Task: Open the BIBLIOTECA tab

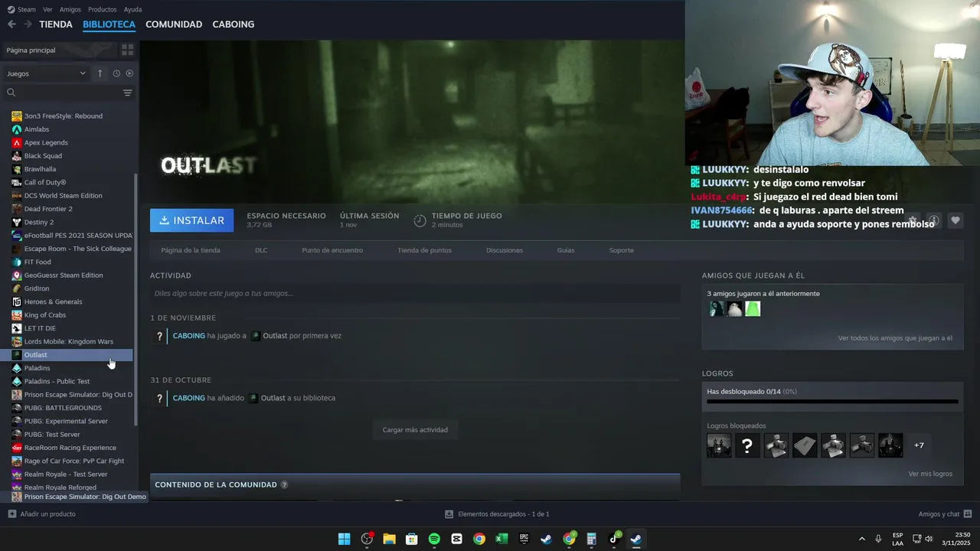Action: 109,24
